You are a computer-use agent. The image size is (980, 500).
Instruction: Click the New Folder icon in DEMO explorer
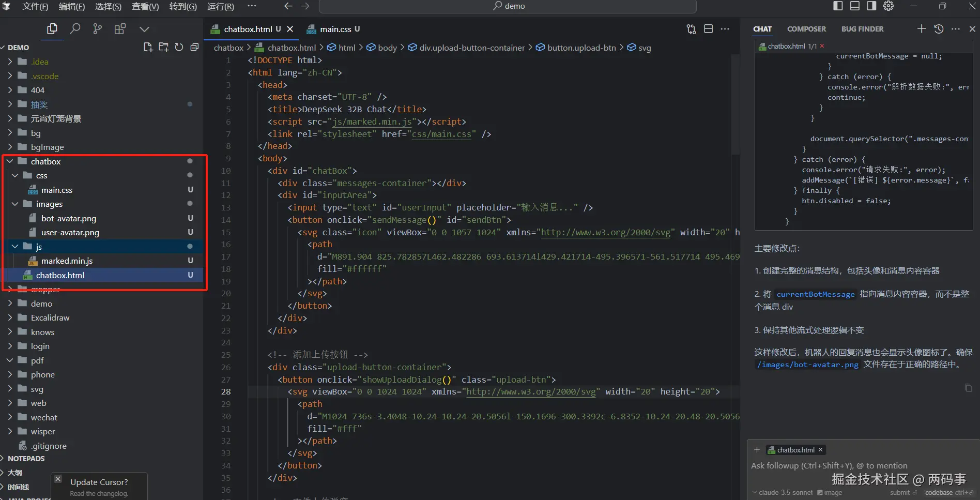(x=163, y=47)
